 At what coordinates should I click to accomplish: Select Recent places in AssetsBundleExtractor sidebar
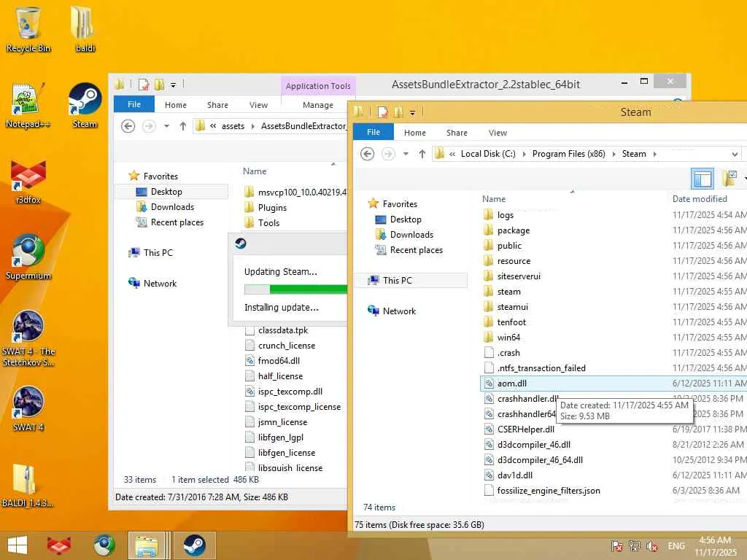point(177,222)
